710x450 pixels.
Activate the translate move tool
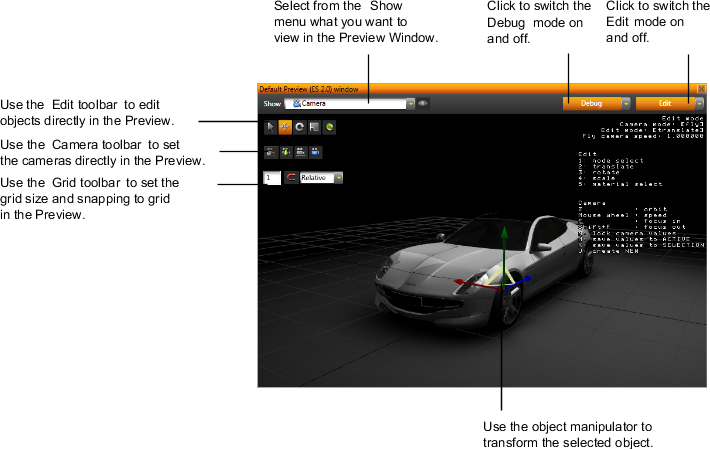285,127
